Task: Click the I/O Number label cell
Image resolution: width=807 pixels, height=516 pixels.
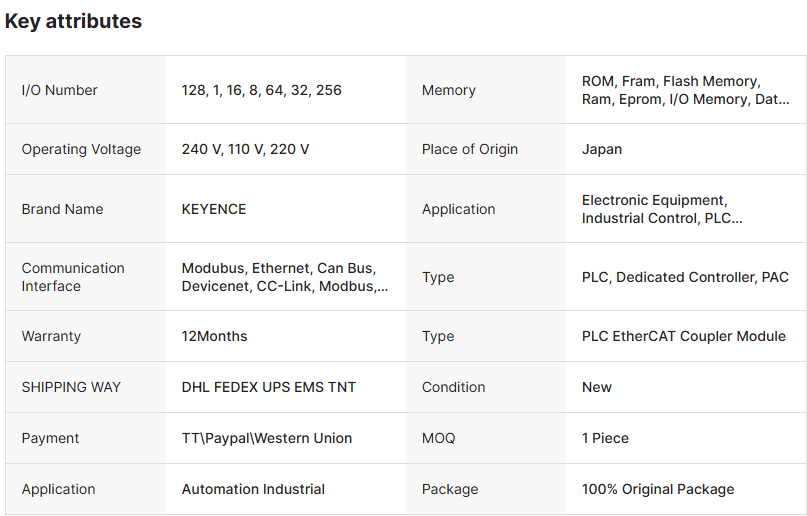Action: click(x=59, y=90)
